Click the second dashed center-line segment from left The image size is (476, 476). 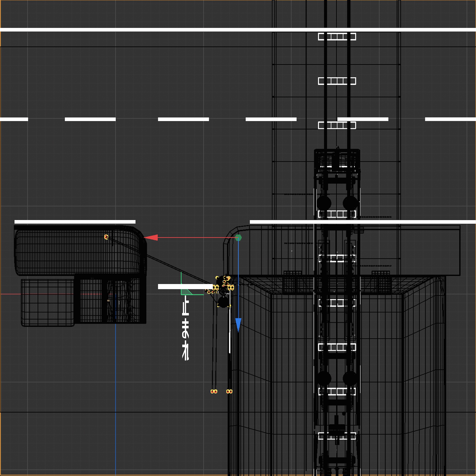tap(90, 119)
